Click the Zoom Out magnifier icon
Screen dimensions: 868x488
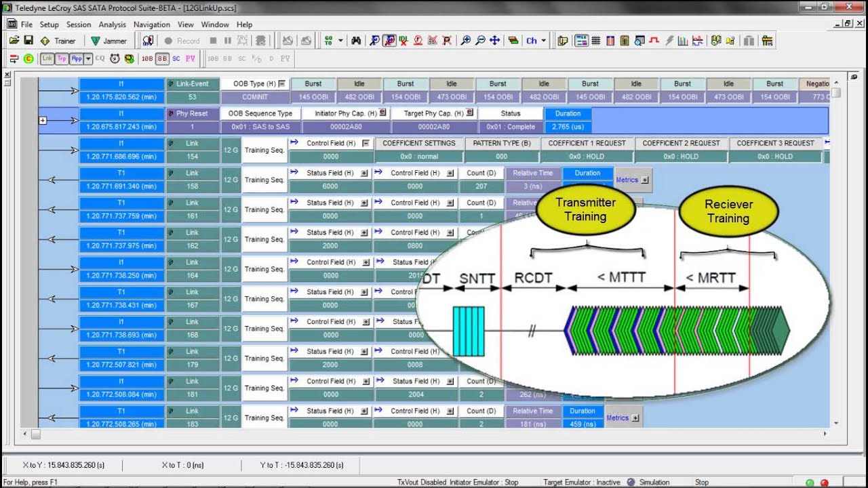480,41
